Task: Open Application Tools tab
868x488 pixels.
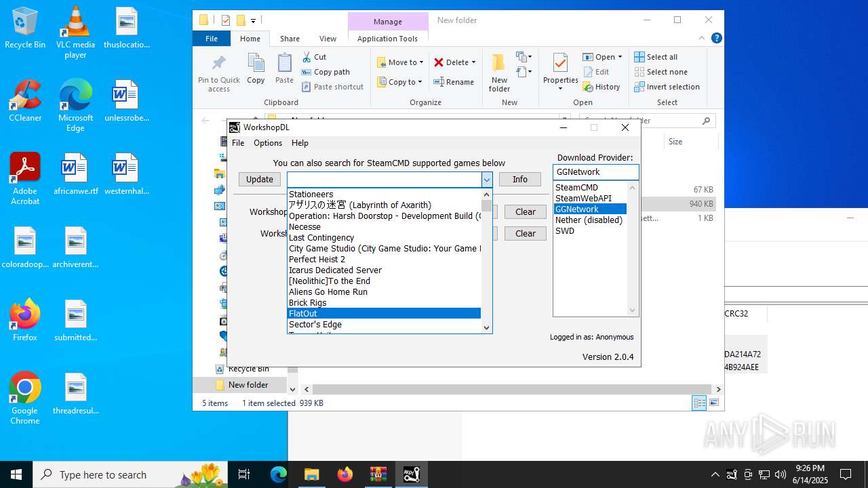Action: [x=387, y=39]
